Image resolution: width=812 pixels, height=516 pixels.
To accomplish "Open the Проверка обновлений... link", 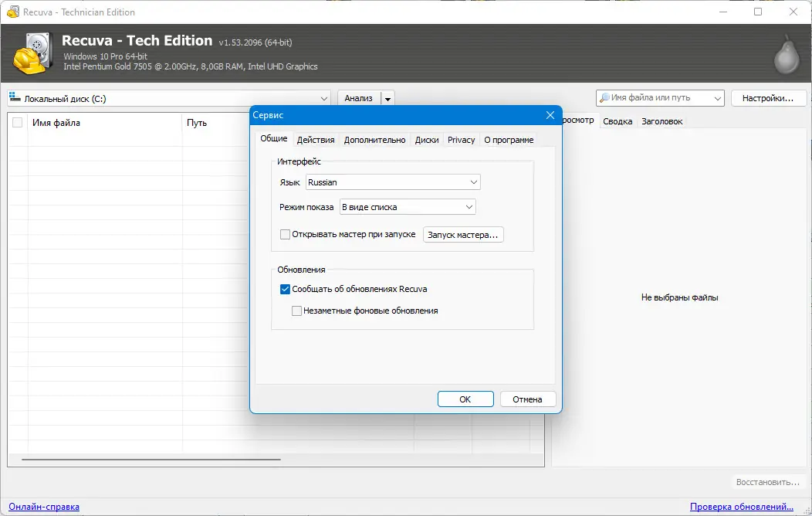I will [742, 507].
